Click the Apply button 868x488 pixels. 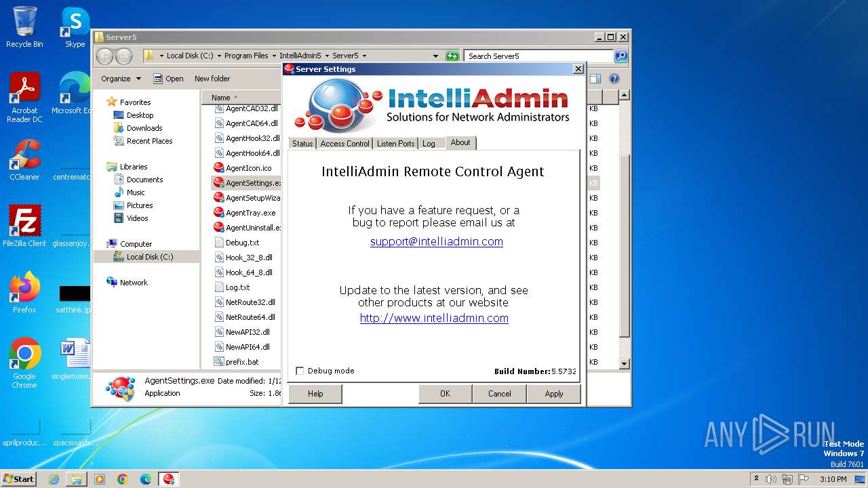[554, 394]
